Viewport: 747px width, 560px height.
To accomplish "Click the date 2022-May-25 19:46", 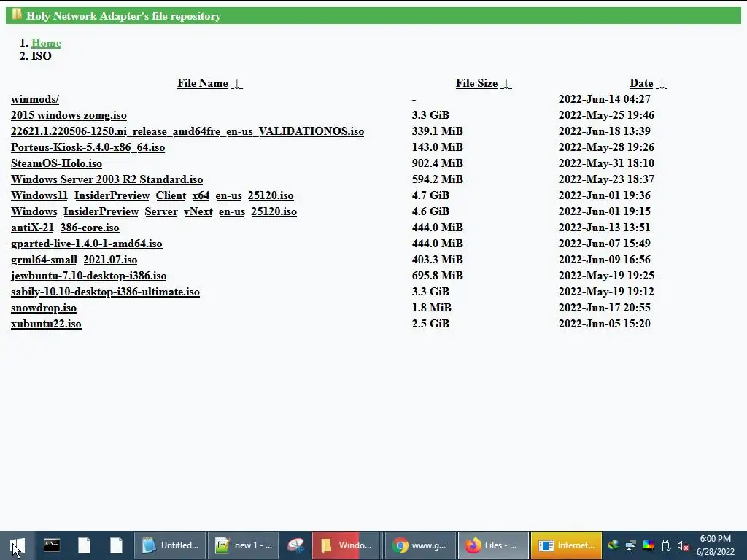I will 606,115.
